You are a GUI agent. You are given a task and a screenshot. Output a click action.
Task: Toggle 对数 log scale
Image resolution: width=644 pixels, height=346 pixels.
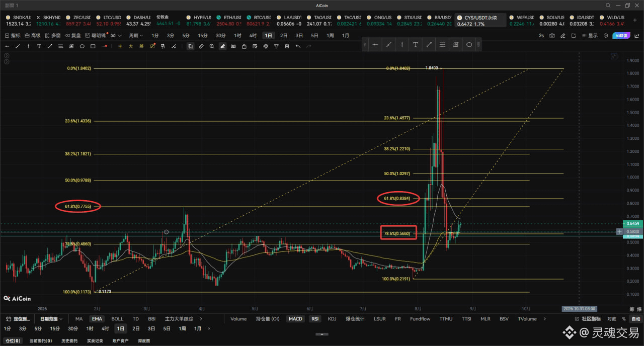(612, 319)
